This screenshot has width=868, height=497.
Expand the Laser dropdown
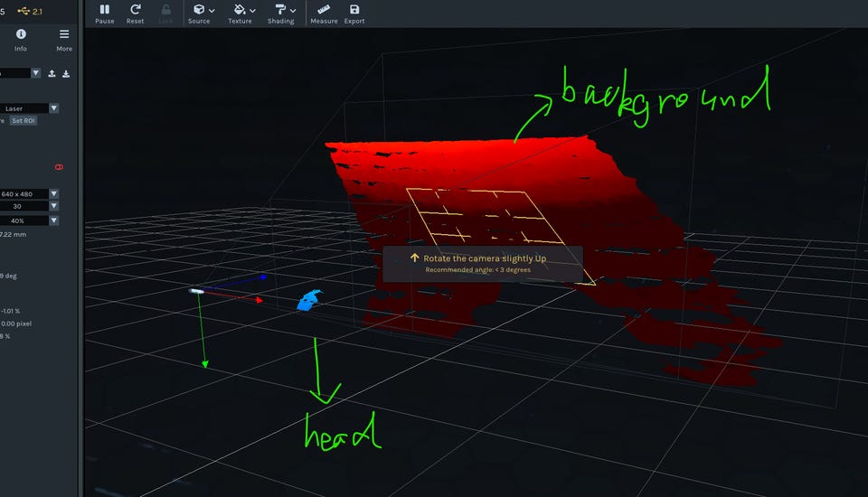(x=53, y=108)
